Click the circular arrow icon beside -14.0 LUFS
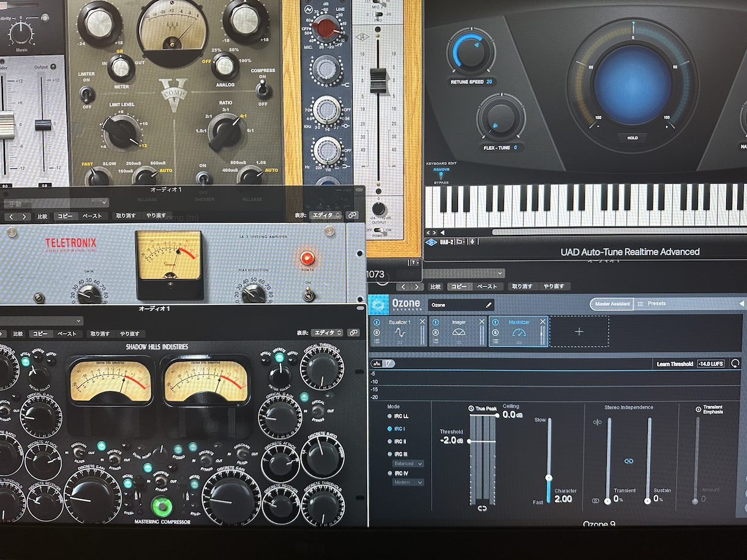The height and width of the screenshot is (560, 747). [735, 363]
